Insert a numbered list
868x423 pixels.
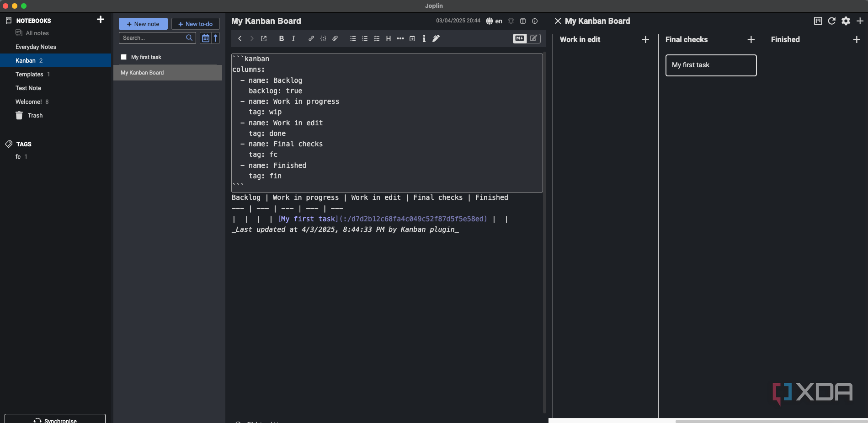(365, 39)
